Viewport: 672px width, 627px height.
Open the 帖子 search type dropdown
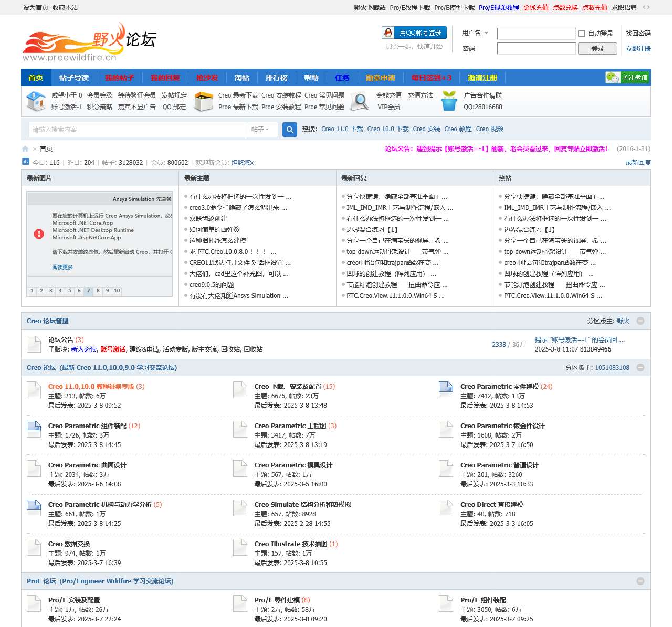[261, 130]
